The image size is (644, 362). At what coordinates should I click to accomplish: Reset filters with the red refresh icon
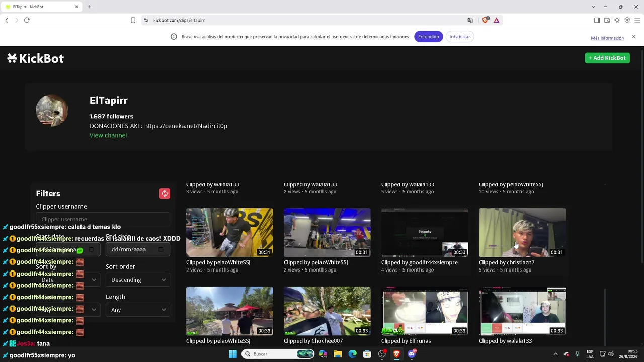165,194
